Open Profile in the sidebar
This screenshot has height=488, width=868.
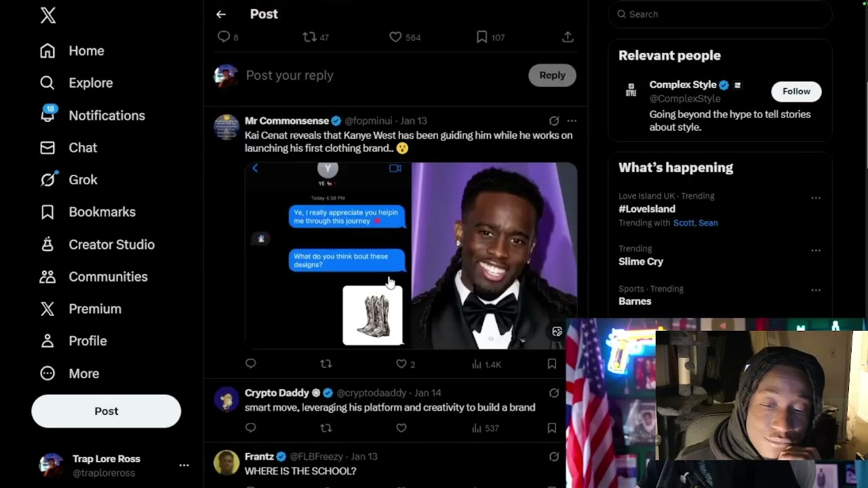[73, 341]
